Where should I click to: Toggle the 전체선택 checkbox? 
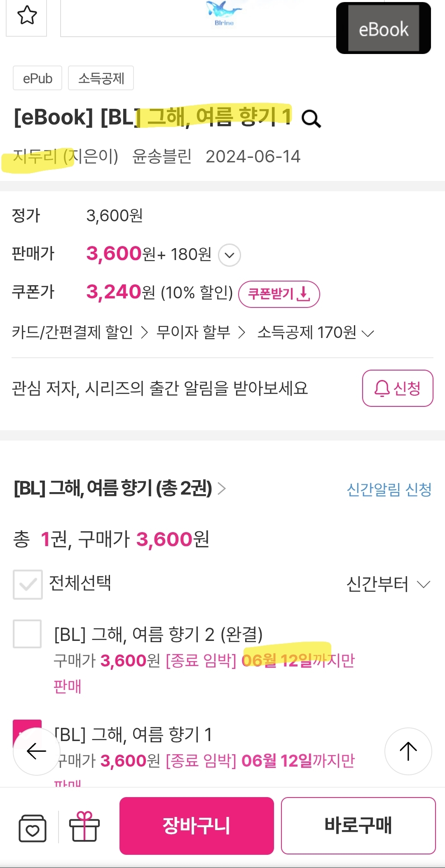pyautogui.click(x=28, y=584)
